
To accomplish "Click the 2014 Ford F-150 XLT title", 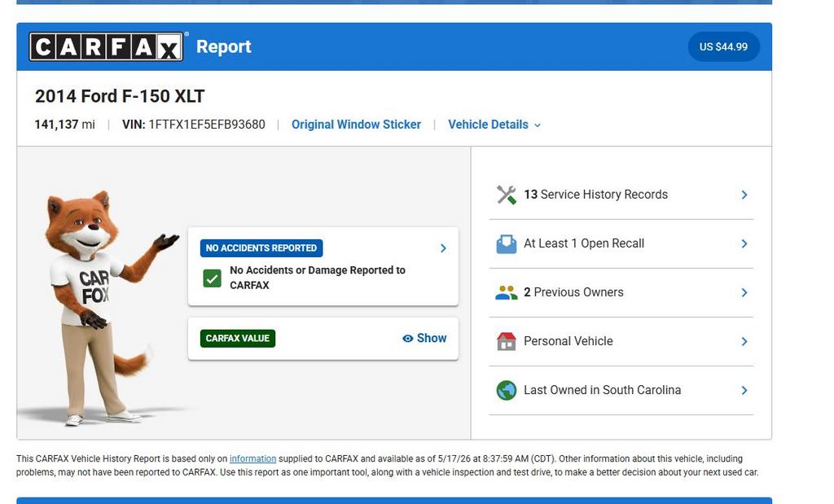I will tap(120, 96).
